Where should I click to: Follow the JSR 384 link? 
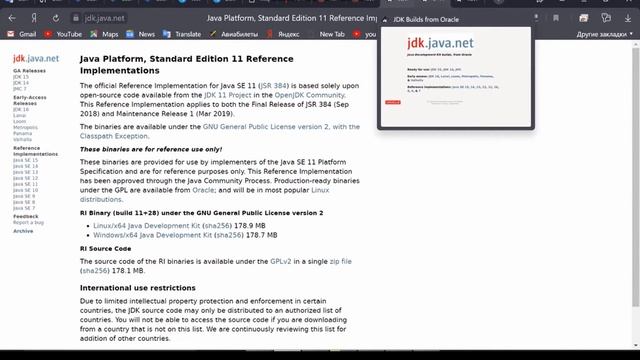click(273, 86)
